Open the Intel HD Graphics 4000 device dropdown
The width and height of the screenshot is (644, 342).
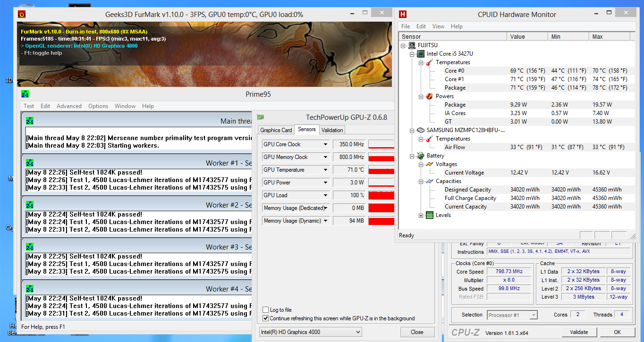(x=357, y=332)
